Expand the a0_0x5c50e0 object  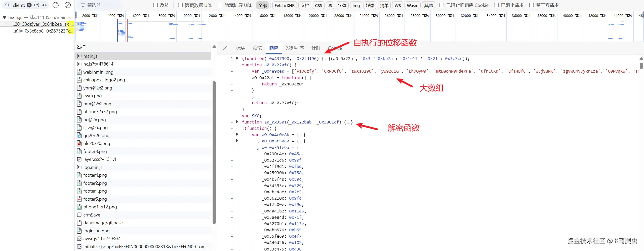coord(237,141)
